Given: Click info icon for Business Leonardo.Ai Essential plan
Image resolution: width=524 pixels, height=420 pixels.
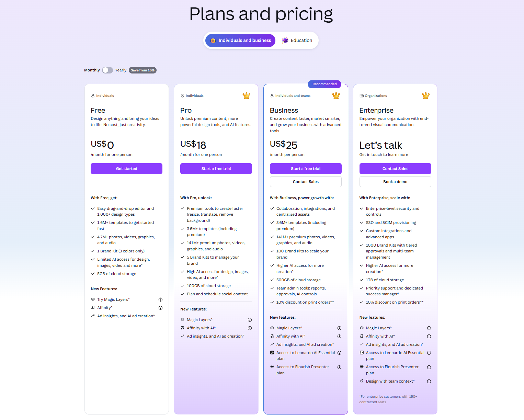Looking at the screenshot, I should point(339,353).
